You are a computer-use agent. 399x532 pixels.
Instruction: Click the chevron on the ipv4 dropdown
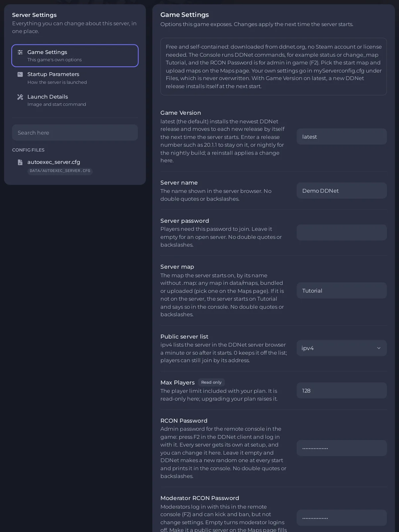coord(379,348)
